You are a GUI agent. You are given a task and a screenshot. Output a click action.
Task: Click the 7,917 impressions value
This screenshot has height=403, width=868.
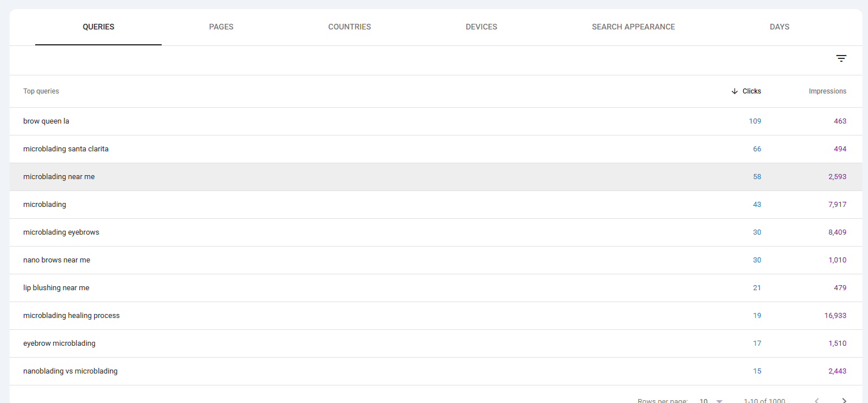[x=837, y=205]
